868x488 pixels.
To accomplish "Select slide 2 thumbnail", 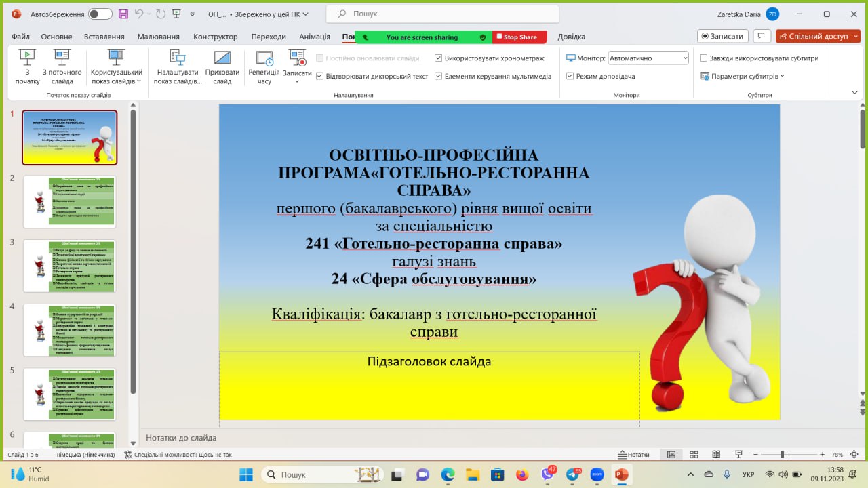I will coord(69,201).
